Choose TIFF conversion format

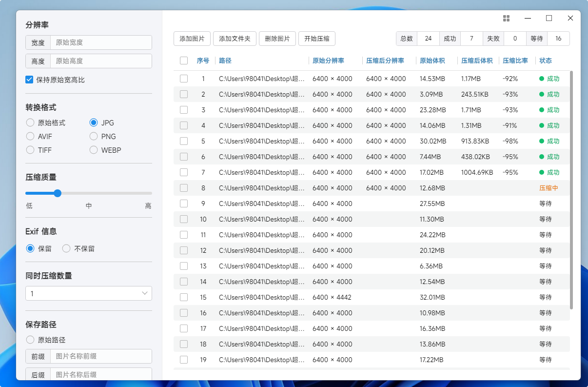pyautogui.click(x=30, y=150)
